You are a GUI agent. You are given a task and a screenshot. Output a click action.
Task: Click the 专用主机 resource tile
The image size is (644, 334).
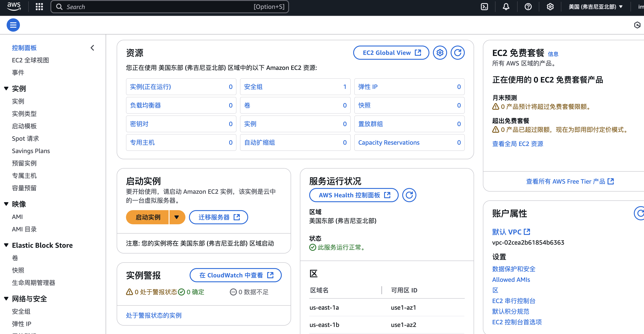point(181,142)
